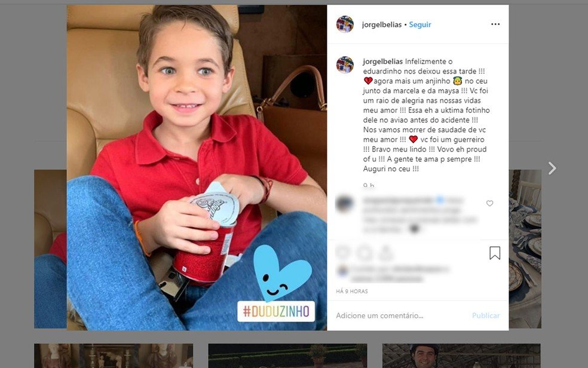The image size is (588, 368).
Task: Open jorgelbelias username in post header
Action: click(381, 24)
